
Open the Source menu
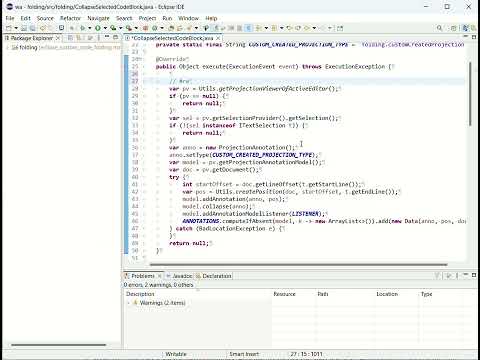click(45, 18)
